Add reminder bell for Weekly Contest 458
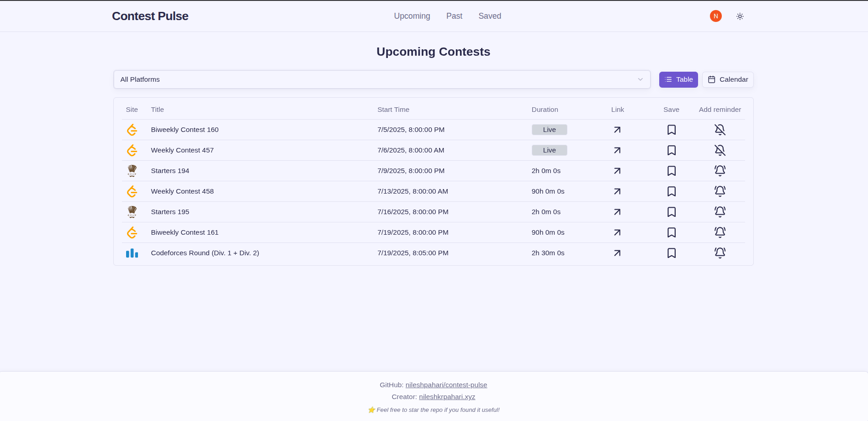 click(x=720, y=191)
